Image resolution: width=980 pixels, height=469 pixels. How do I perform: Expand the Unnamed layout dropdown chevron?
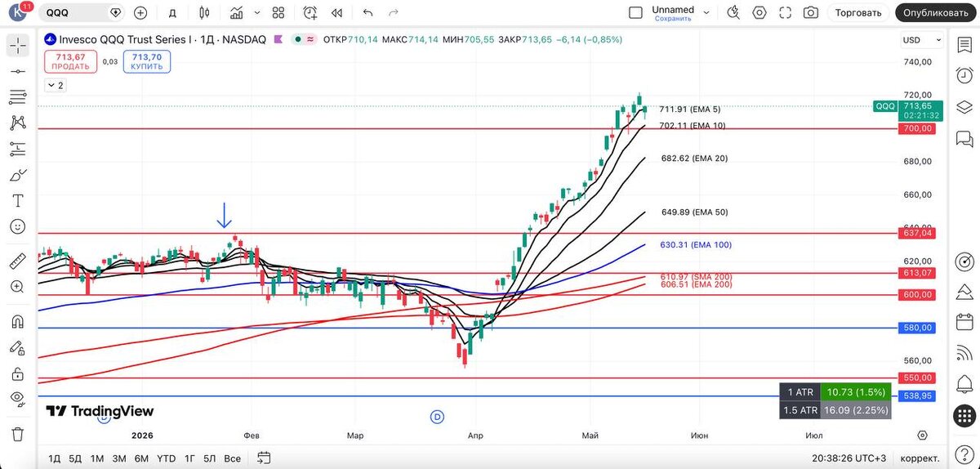pyautogui.click(x=707, y=12)
